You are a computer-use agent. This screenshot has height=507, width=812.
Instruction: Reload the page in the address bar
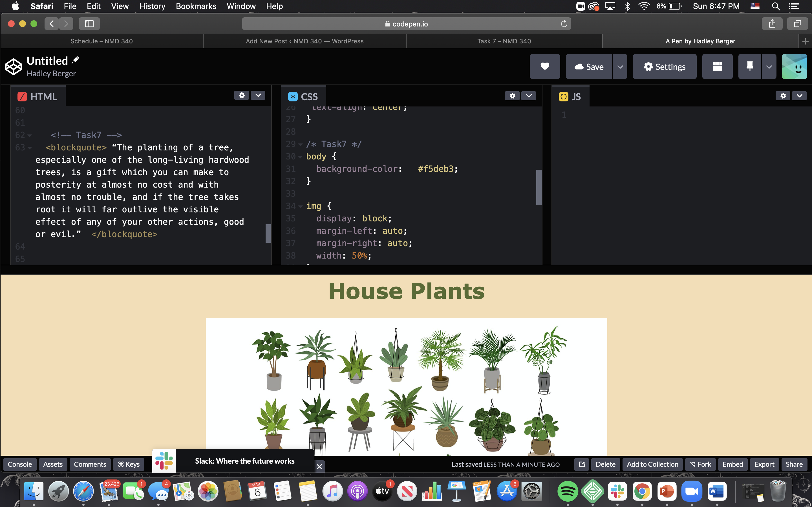point(564,24)
